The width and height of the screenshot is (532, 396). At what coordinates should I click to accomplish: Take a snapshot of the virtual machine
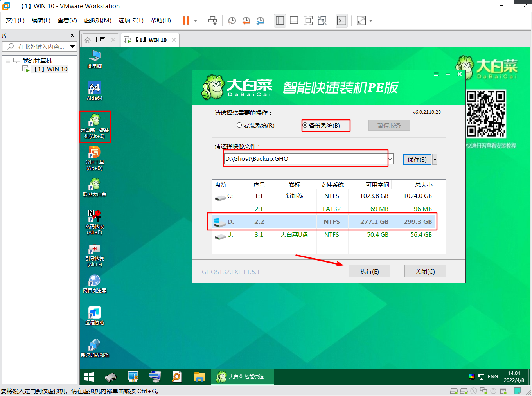pyautogui.click(x=232, y=20)
